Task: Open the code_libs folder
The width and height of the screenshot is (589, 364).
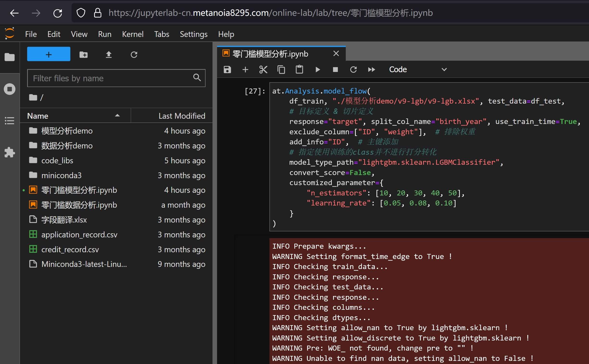Action: 57,161
